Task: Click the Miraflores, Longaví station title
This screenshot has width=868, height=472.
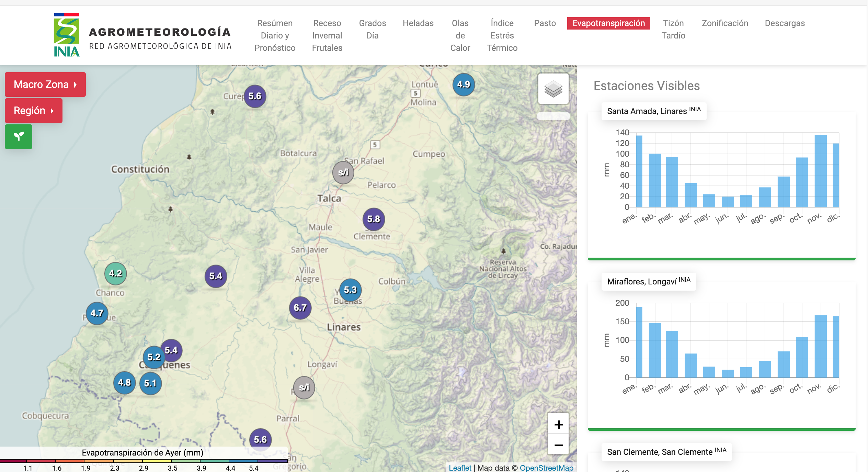Action: (x=649, y=281)
